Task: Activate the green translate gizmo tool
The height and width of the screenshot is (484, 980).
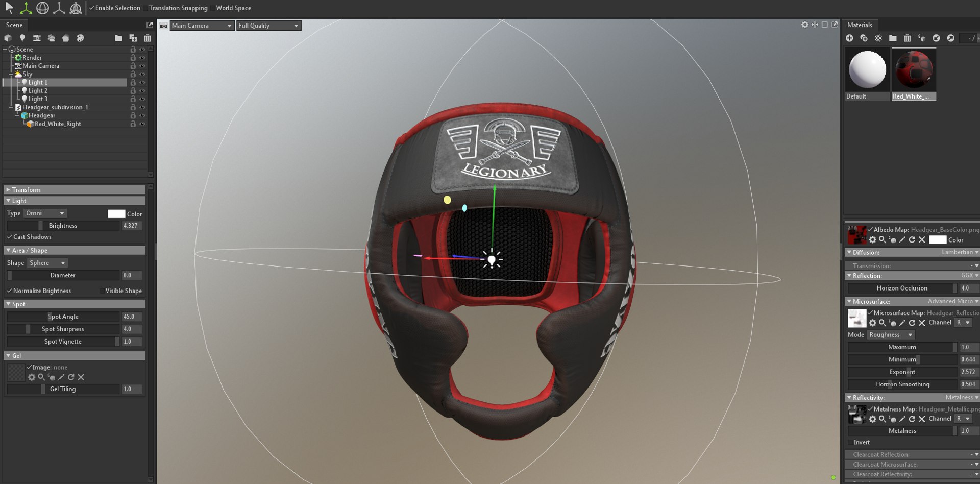Action: [26, 8]
